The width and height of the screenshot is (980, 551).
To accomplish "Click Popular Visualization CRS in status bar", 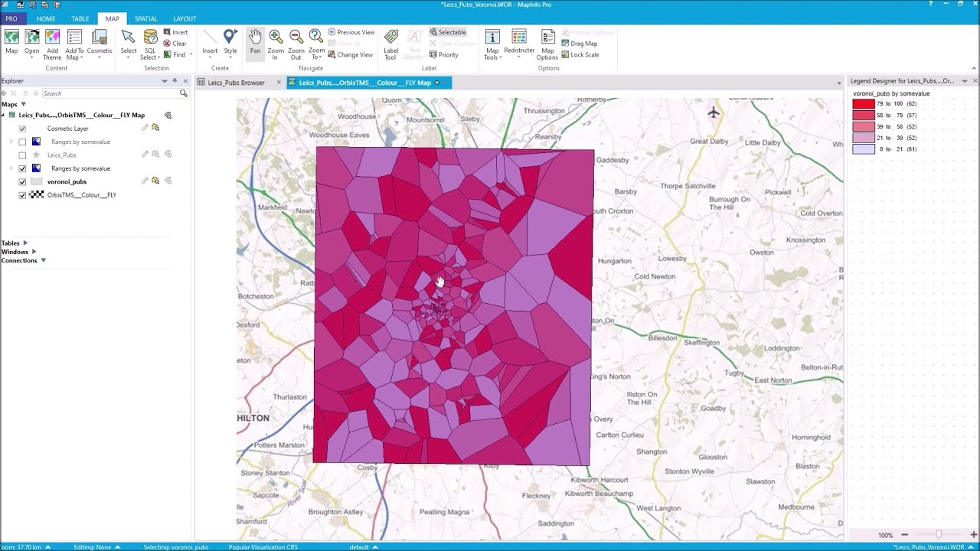I will pos(263,547).
